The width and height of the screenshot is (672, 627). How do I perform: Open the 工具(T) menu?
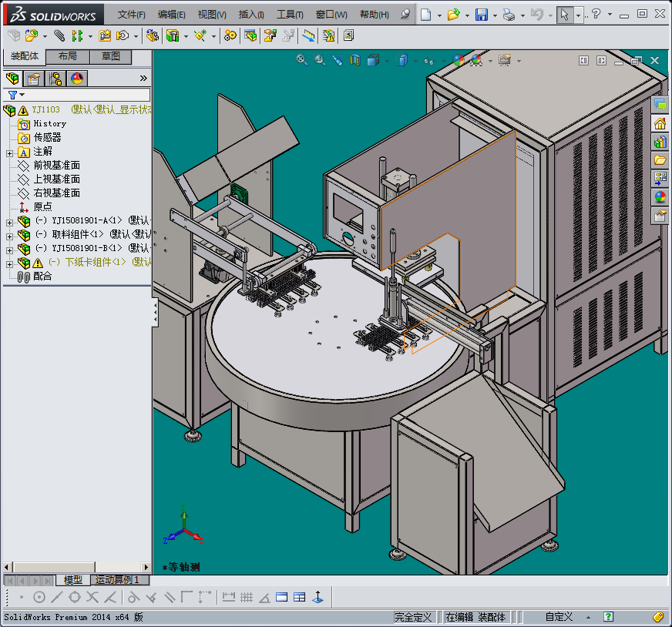290,15
